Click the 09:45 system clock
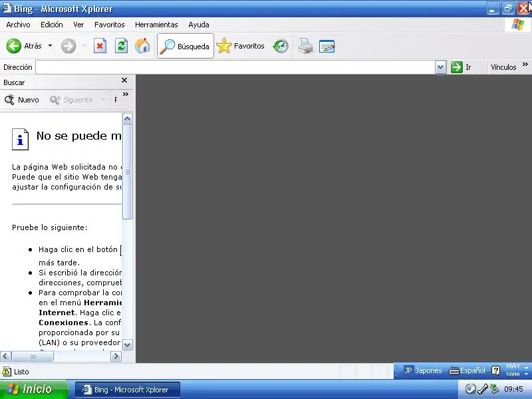The image size is (532, 399). coord(513,389)
